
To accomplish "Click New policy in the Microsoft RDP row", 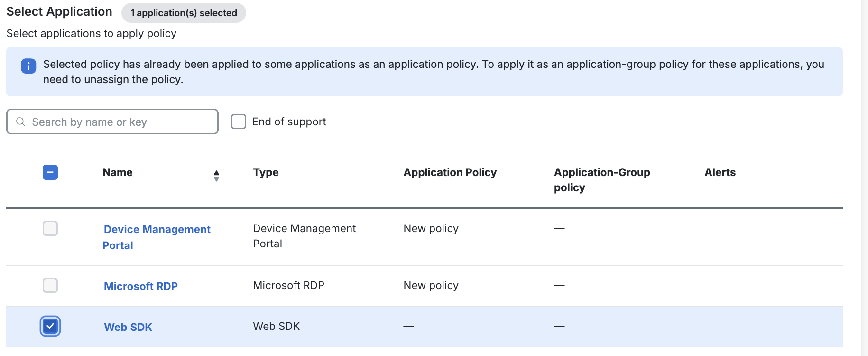I will (x=431, y=285).
